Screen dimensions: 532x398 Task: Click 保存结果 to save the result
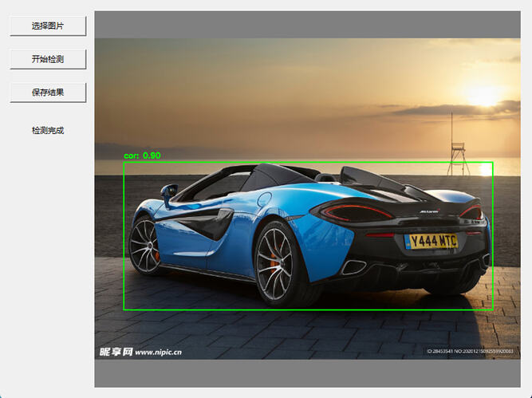click(x=48, y=92)
